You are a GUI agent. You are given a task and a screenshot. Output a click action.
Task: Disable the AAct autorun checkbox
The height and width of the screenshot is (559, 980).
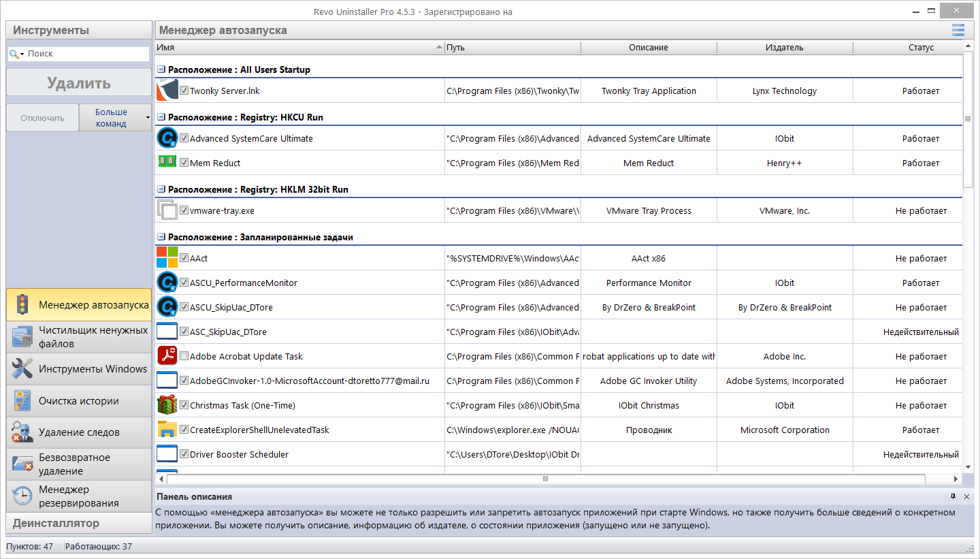pos(184,258)
